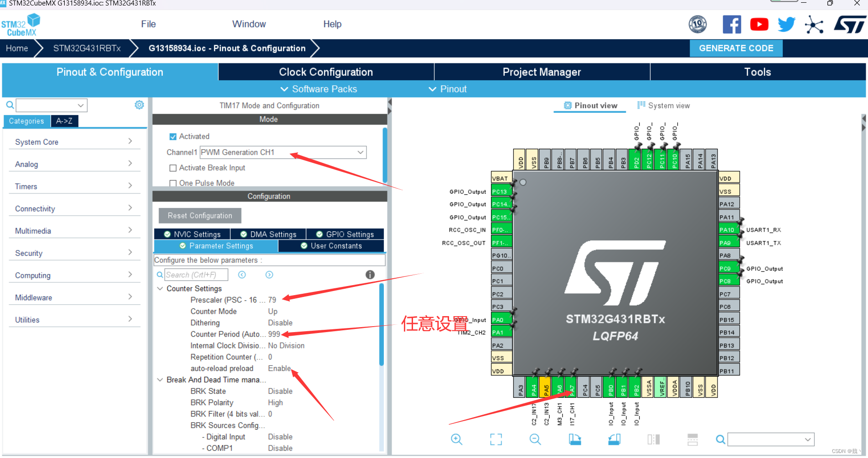Click the Parameter Settings vertical scrollbar
Screen dimensions: 868x458
pos(381,324)
